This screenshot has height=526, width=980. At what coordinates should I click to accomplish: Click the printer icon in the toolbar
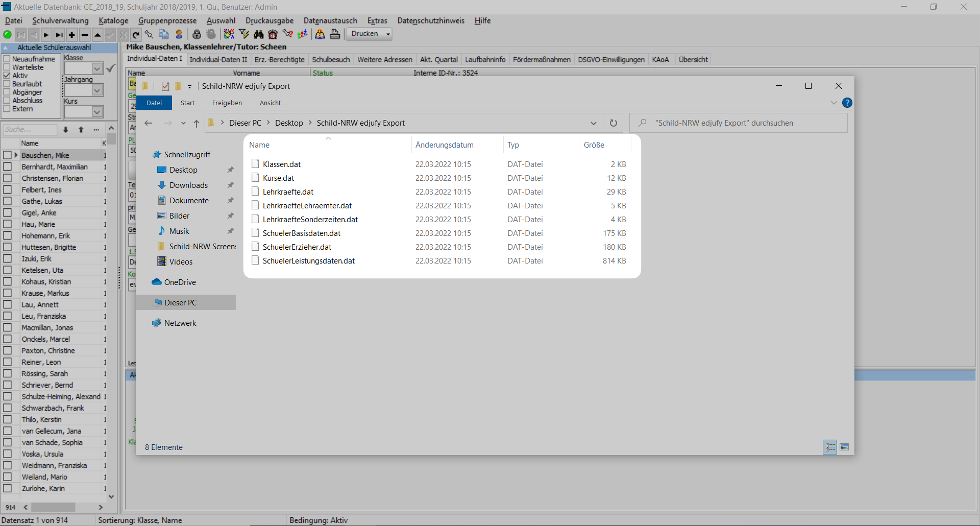click(335, 34)
